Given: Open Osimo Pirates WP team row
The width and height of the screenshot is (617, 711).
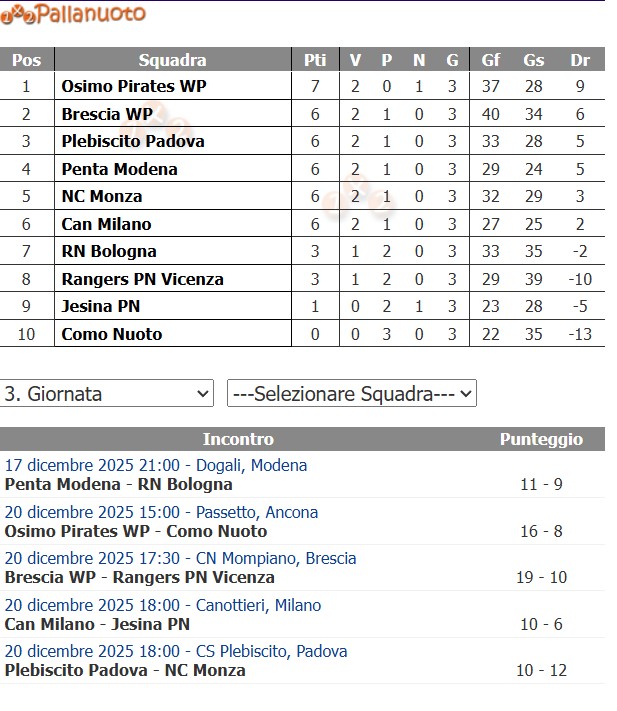Looking at the screenshot, I should tap(134, 87).
